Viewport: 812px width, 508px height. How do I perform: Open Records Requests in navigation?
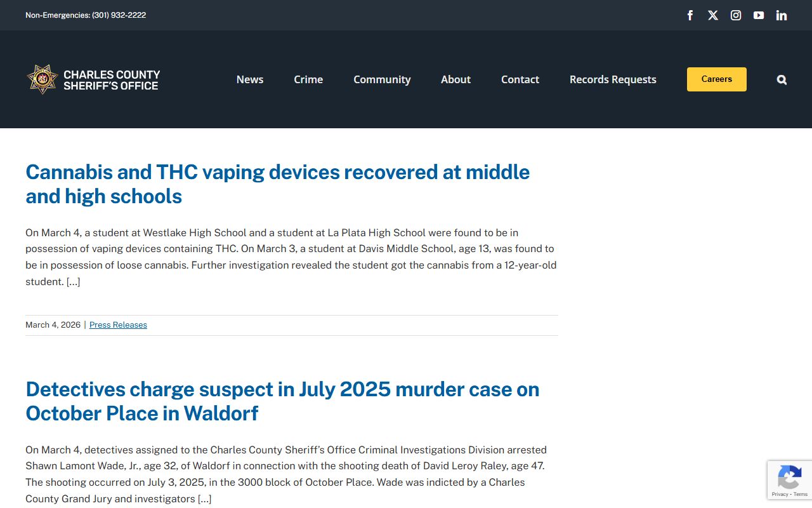[613, 79]
